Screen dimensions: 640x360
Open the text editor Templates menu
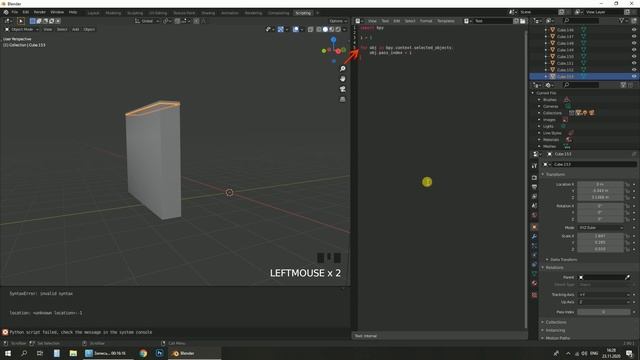(445, 21)
